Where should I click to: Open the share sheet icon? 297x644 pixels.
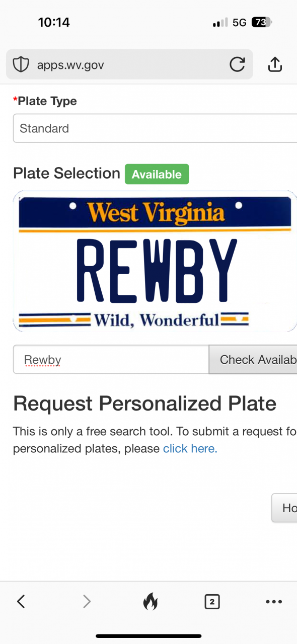coord(275,64)
